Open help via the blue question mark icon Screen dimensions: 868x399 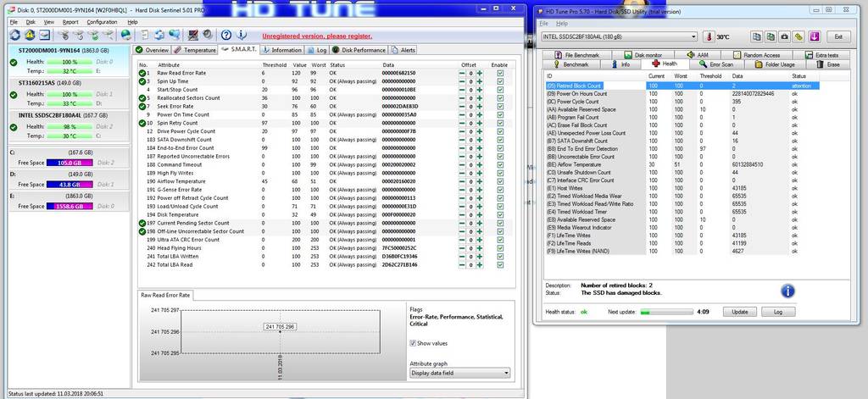pos(226,36)
